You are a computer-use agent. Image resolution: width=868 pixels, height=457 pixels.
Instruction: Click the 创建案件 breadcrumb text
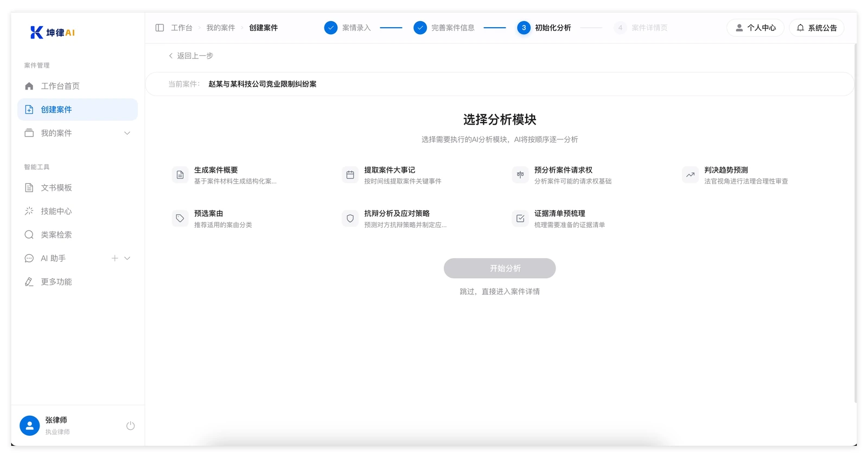pos(264,28)
